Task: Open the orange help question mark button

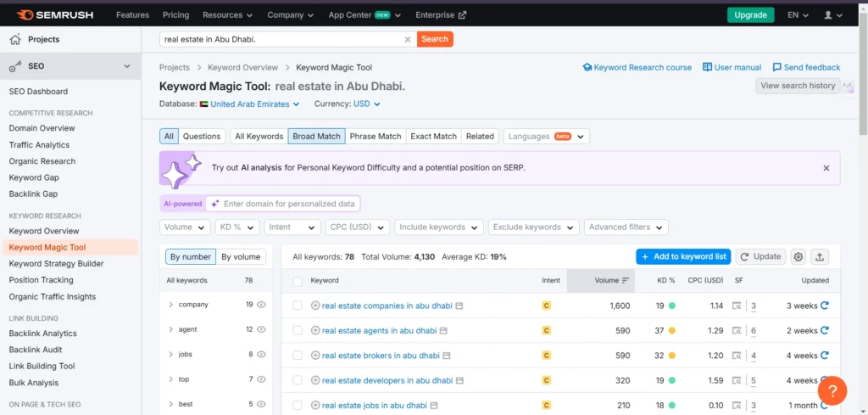Action: coord(832,391)
